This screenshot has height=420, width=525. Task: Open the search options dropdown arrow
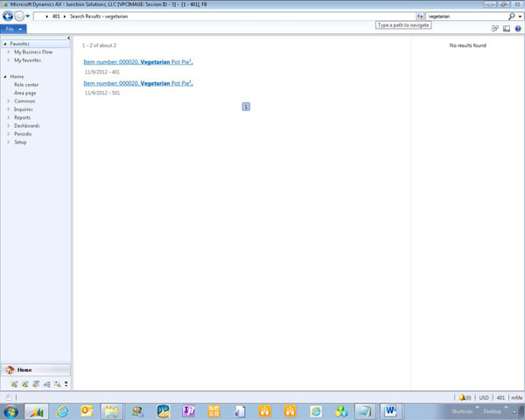tap(520, 17)
